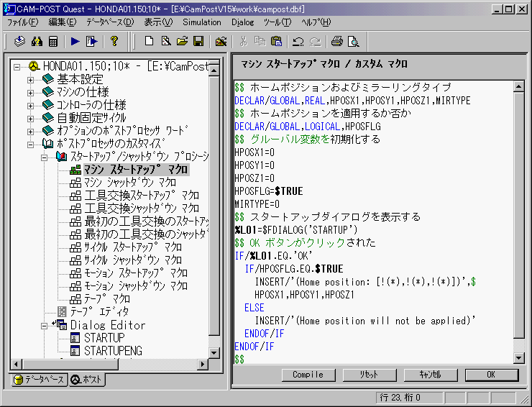Viewport: 532px width, 407px height.
Task: Click code editor scroll up arrow
Action: pos(519,86)
